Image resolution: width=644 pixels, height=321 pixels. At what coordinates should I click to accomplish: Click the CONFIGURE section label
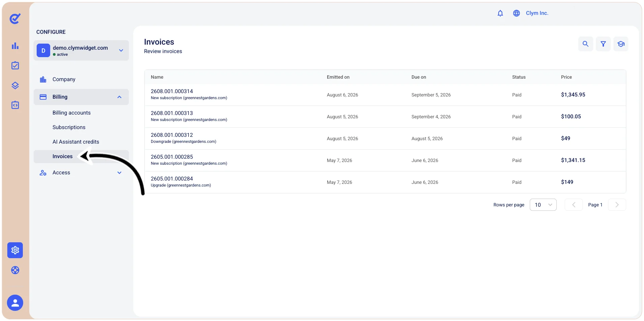point(51,32)
